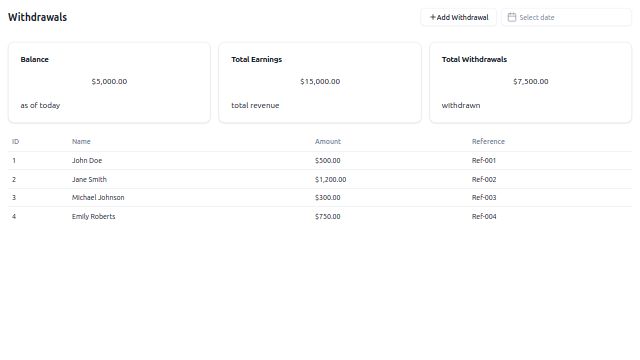
Task: Select the Michael Johnson row
Action: pyautogui.click(x=320, y=198)
